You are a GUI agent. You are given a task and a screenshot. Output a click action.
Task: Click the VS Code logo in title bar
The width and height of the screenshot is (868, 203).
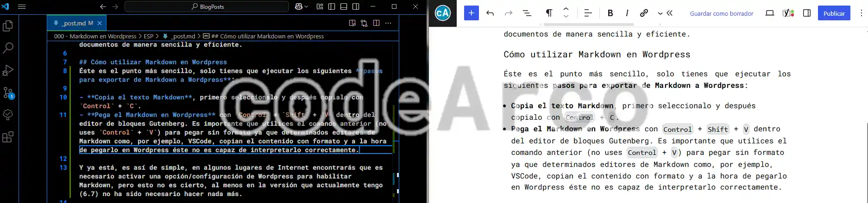pyautogui.click(x=5, y=6)
